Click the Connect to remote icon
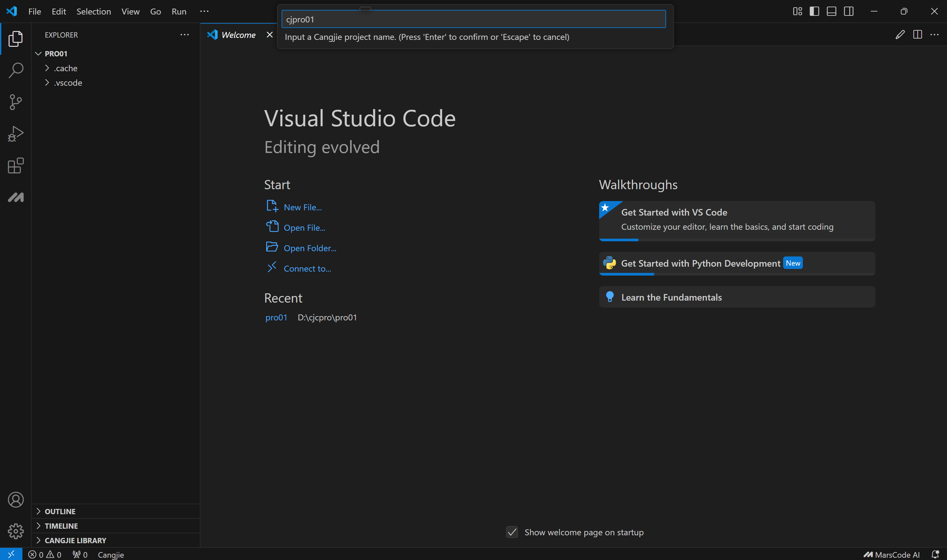The image size is (947, 560). [272, 267]
